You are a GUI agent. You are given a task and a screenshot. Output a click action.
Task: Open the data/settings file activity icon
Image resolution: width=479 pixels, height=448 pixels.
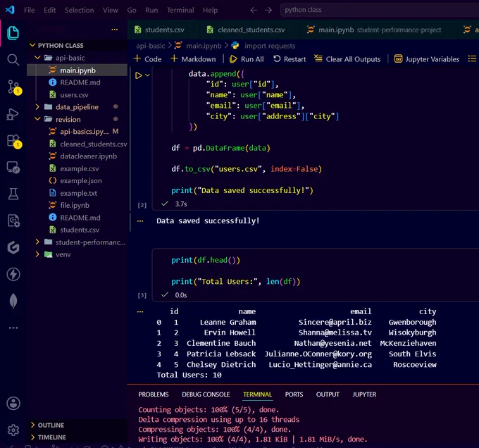click(13, 220)
